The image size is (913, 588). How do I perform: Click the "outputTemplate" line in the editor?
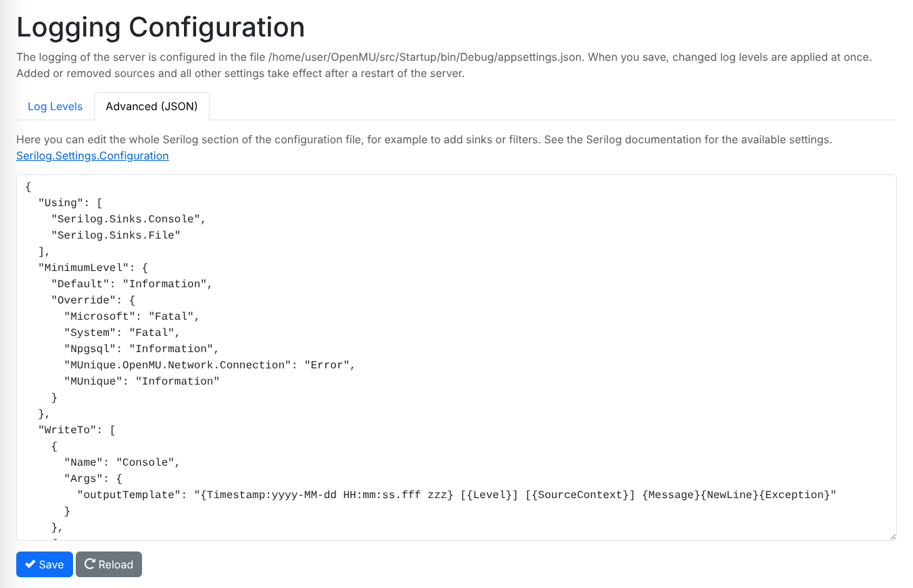pyautogui.click(x=456, y=495)
